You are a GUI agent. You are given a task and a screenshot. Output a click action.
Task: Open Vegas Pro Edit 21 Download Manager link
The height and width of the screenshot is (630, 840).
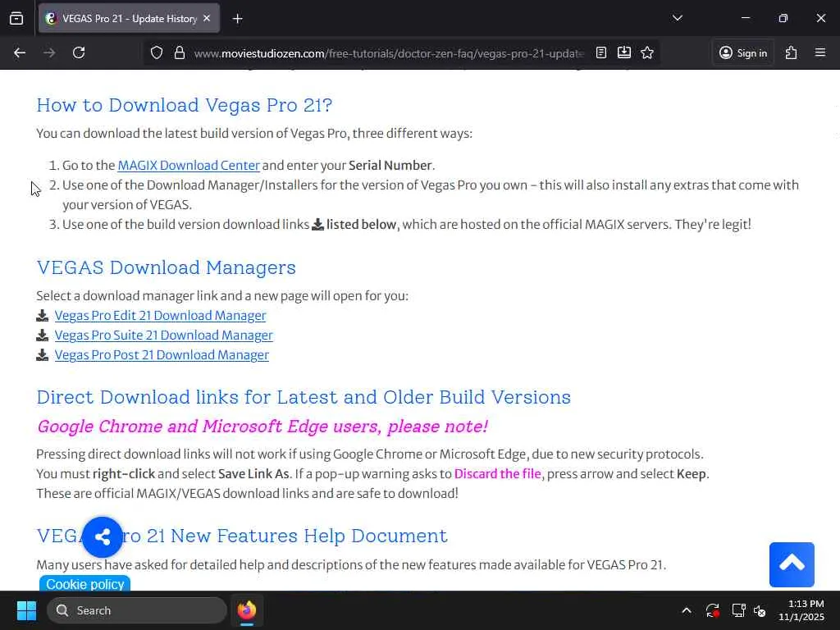tap(160, 316)
